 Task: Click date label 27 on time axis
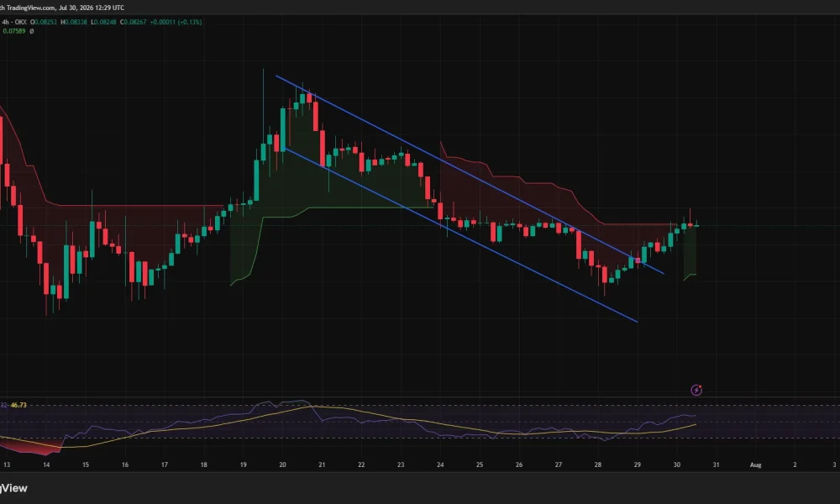tap(559, 465)
